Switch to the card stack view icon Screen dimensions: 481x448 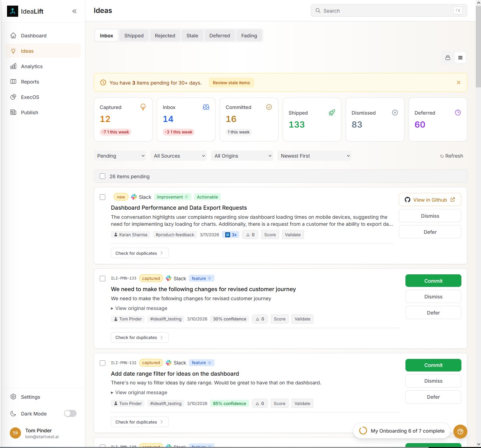pos(448,58)
